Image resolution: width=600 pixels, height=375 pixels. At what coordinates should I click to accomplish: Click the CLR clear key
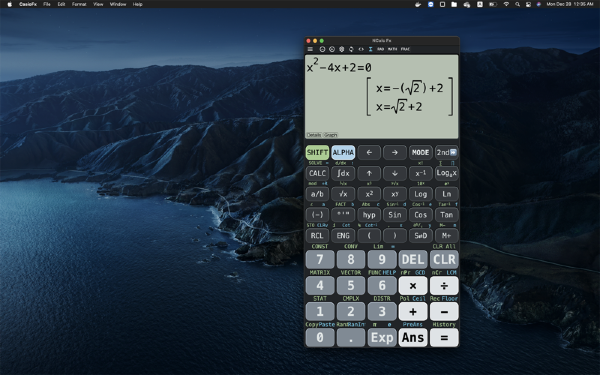[x=444, y=260]
